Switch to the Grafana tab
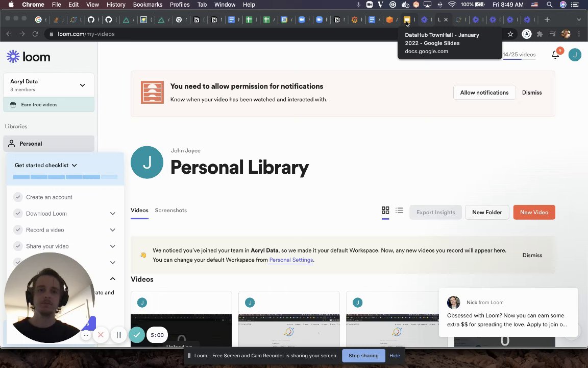This screenshot has width=588, height=368. (x=355, y=19)
